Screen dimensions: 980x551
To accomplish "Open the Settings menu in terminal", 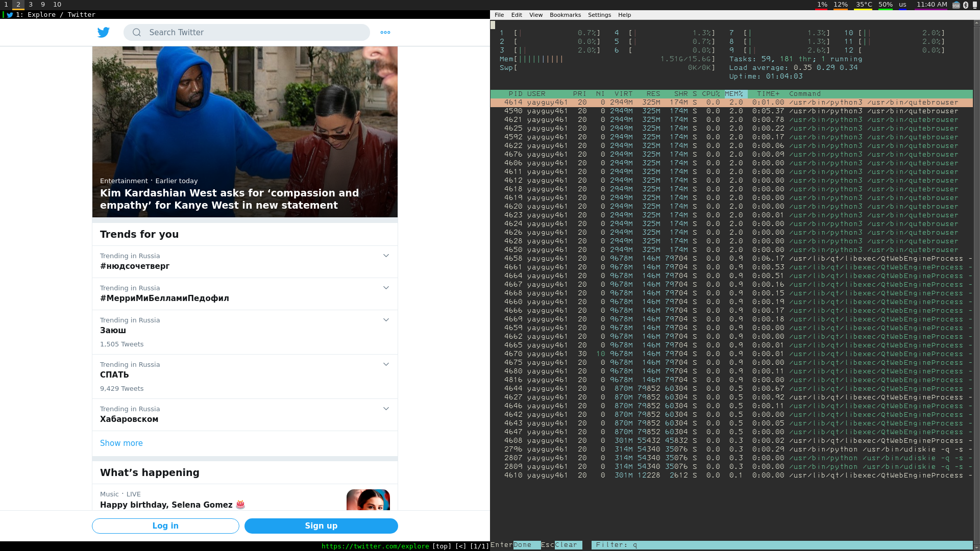I will [599, 15].
